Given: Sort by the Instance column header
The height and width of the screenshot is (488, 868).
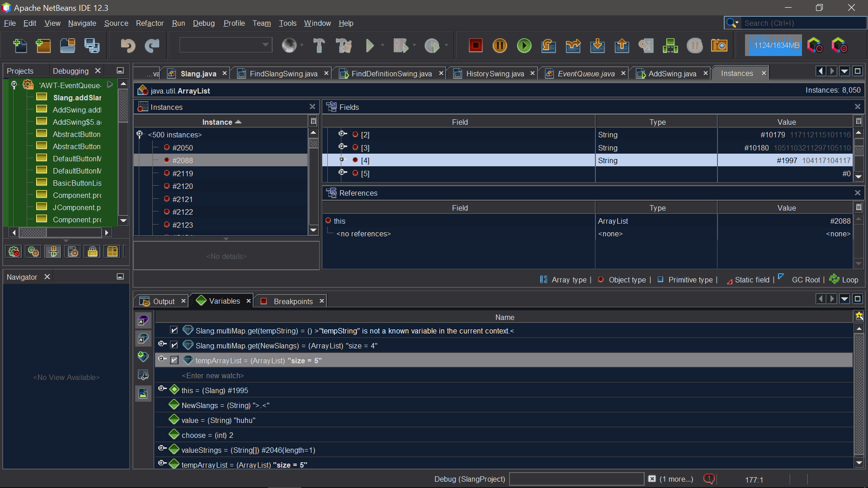Looking at the screenshot, I should [221, 122].
